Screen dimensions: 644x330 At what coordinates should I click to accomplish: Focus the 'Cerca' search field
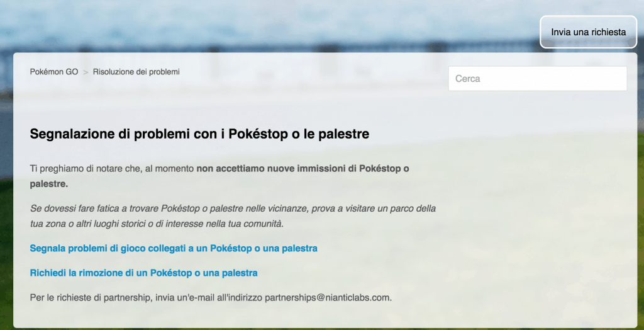pos(538,79)
